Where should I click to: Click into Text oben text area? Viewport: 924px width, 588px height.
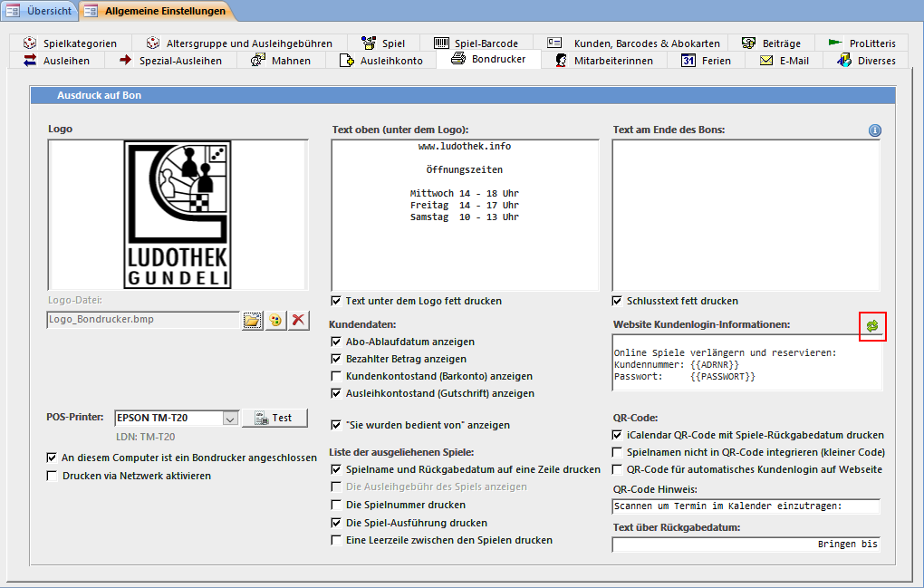[x=465, y=215]
